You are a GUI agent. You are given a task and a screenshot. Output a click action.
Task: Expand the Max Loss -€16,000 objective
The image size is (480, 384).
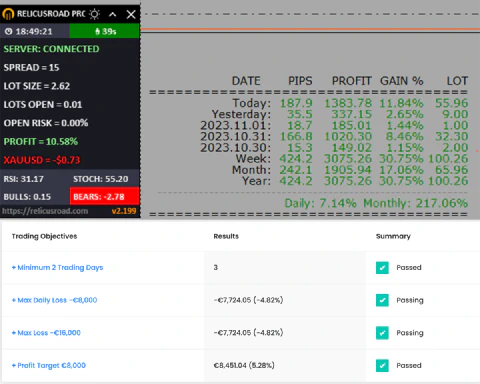click(x=46, y=333)
